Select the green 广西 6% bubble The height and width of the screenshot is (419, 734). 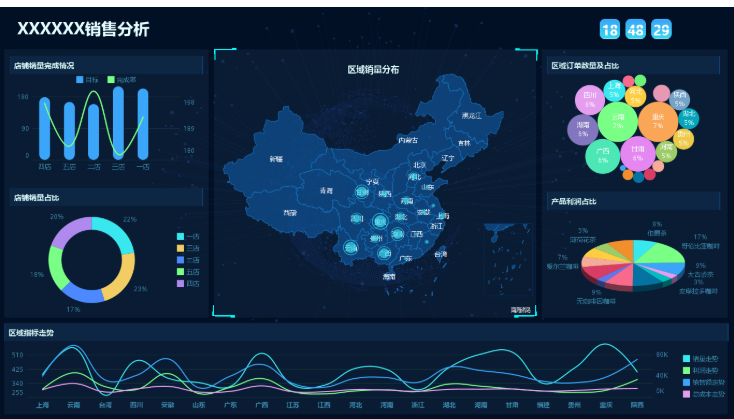tap(602, 156)
